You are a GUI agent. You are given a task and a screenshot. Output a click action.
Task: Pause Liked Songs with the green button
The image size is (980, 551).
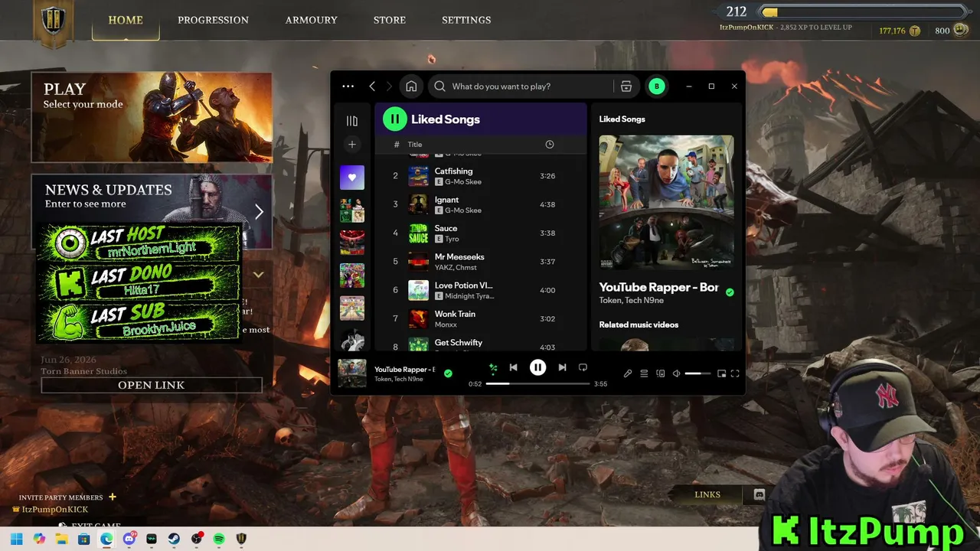pos(394,119)
